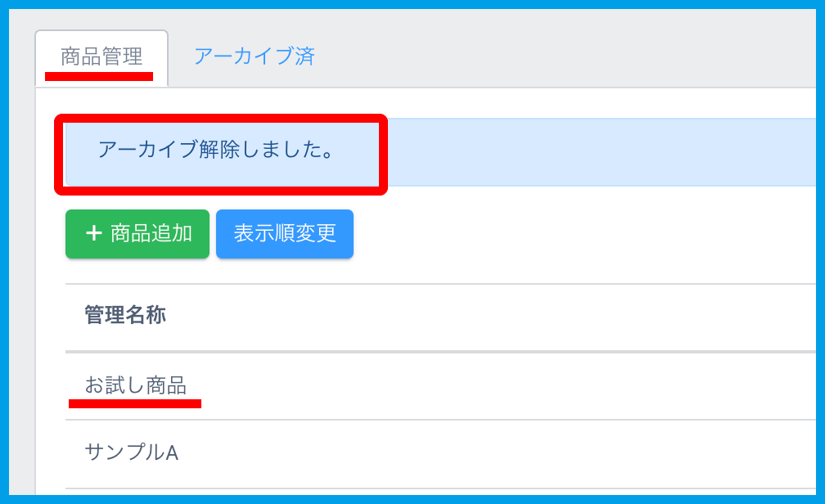Click the red underline beneath お試し商品
The width and height of the screenshot is (825, 504).
pos(135,403)
